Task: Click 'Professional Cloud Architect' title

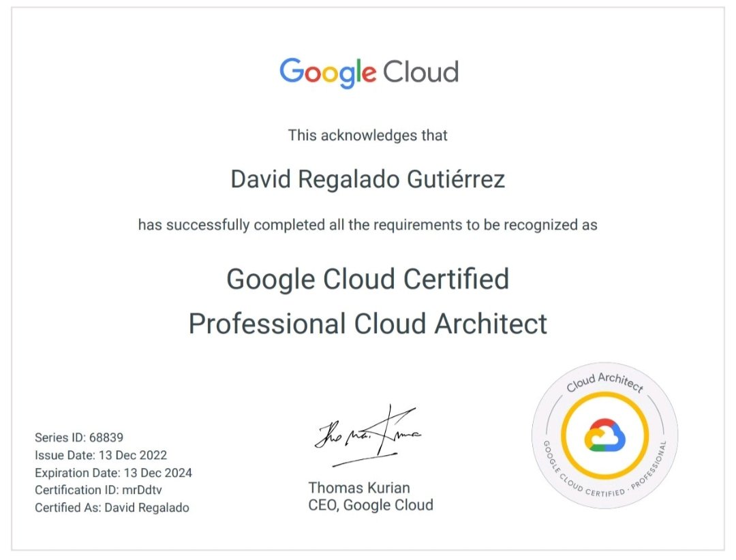Action: [x=367, y=324]
